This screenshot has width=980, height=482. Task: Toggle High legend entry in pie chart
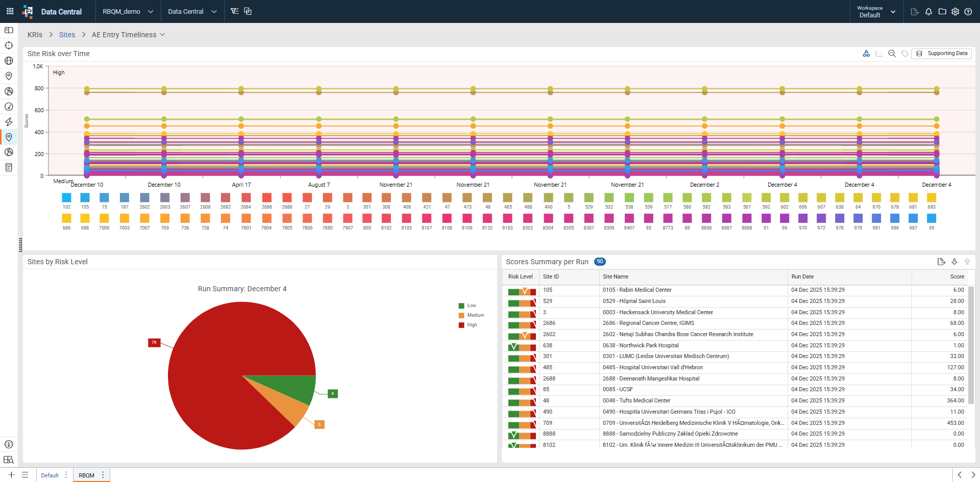(x=468, y=325)
